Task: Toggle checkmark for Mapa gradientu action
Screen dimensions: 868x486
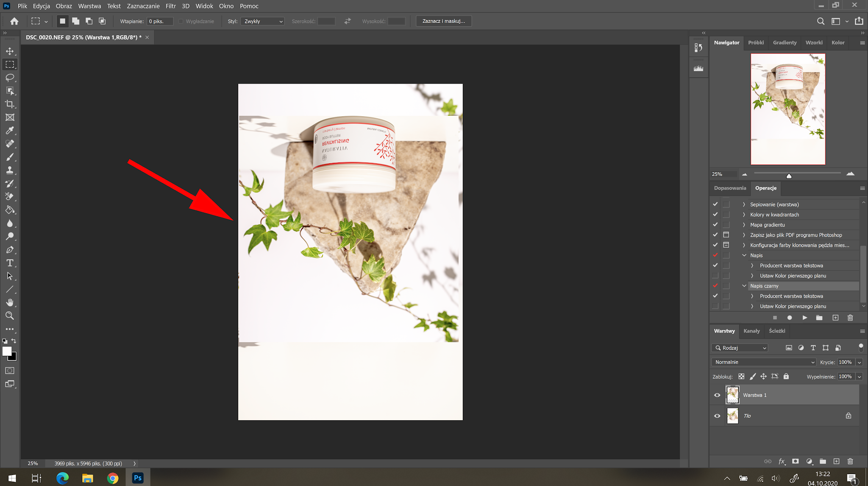Action: click(715, 225)
